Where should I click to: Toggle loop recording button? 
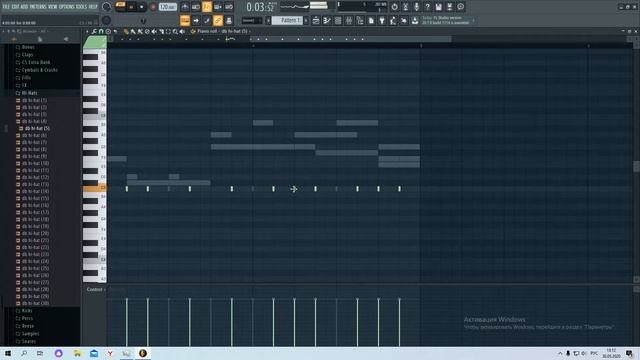(229, 7)
